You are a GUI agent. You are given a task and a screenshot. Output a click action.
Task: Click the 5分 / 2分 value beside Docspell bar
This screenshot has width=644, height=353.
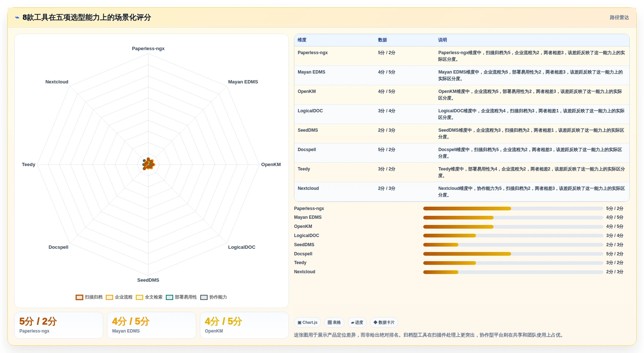615,254
